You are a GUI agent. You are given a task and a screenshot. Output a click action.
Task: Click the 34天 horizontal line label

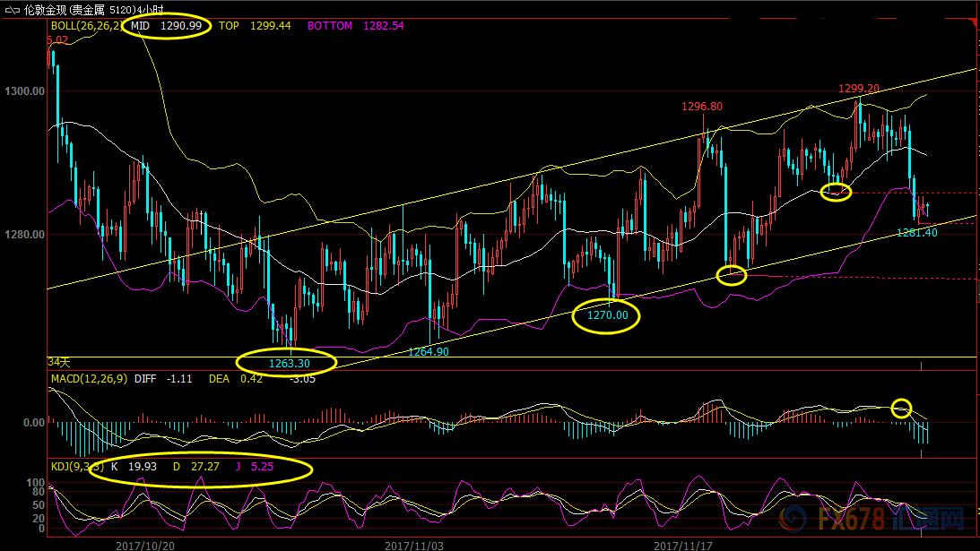coord(58,362)
